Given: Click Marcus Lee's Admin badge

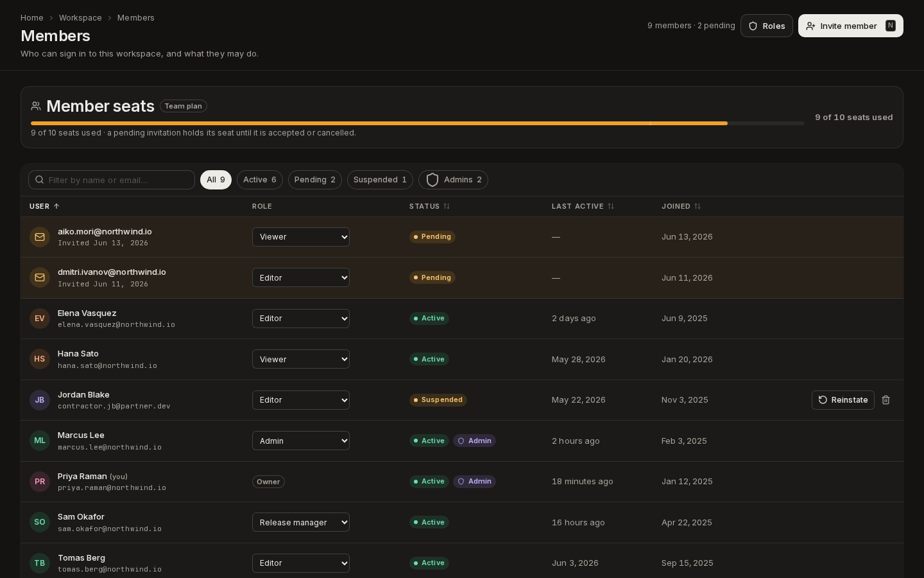Looking at the screenshot, I should coord(475,441).
